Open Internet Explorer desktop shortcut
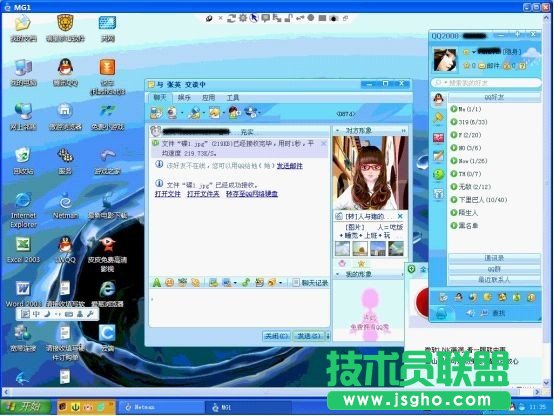Image resolution: width=554 pixels, height=416 pixels. (23, 210)
